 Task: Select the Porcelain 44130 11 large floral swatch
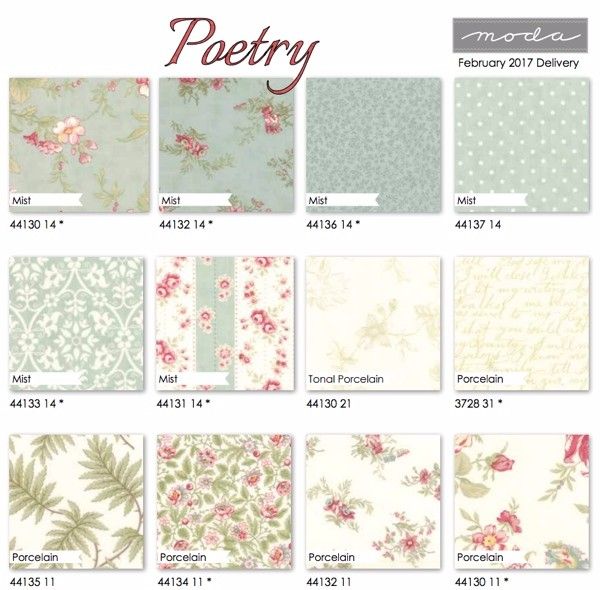tap(522, 501)
